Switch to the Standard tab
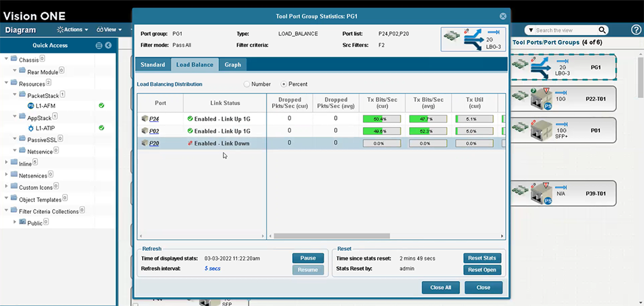The width and height of the screenshot is (644, 306). coord(153,64)
